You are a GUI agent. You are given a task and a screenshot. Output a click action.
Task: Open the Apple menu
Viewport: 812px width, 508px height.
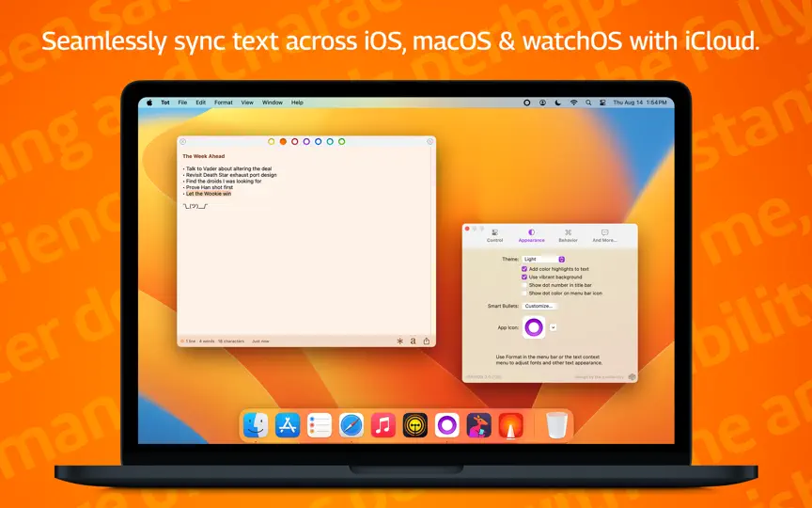(x=149, y=103)
